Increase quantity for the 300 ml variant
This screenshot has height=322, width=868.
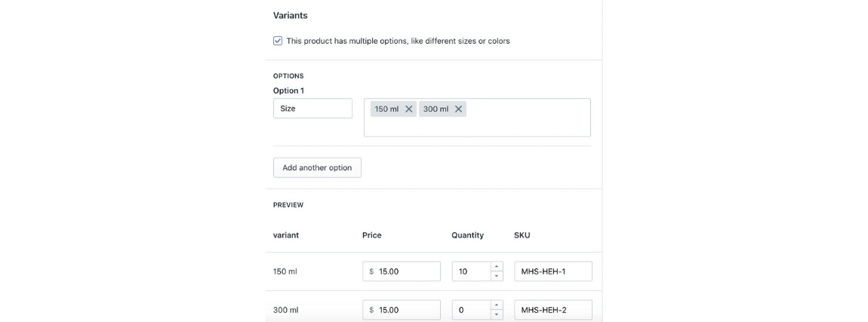(x=497, y=305)
